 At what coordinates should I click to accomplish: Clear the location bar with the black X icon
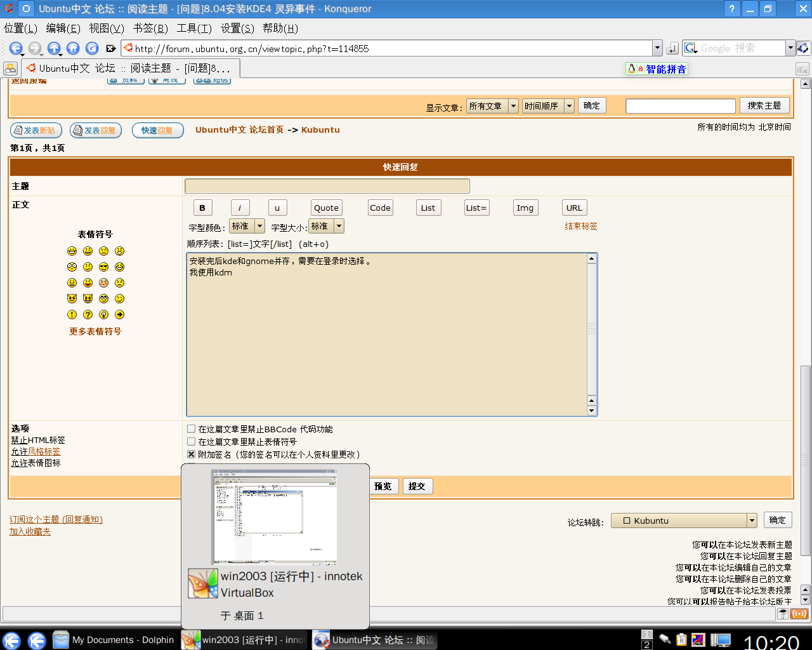click(110, 48)
